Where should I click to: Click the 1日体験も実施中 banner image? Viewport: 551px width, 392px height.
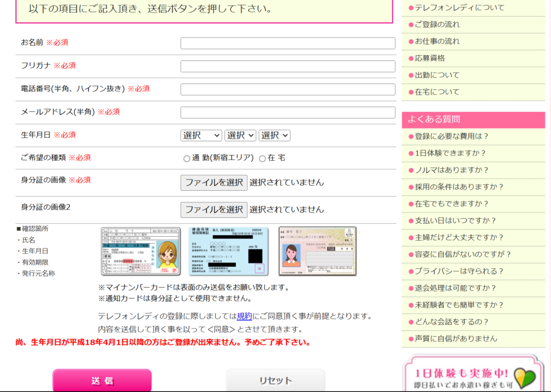[x=473, y=375]
